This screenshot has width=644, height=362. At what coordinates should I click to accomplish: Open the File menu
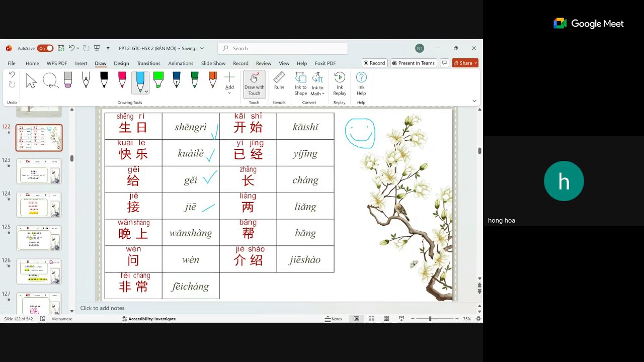12,63
